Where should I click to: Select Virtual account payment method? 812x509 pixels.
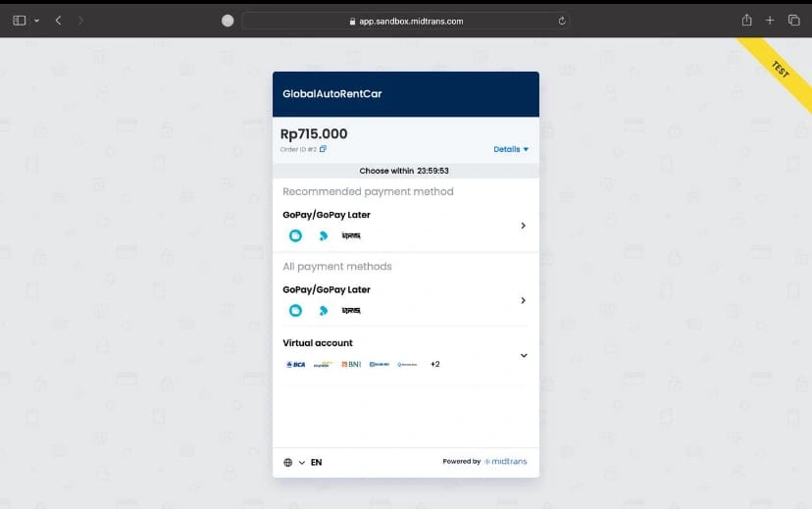click(405, 354)
